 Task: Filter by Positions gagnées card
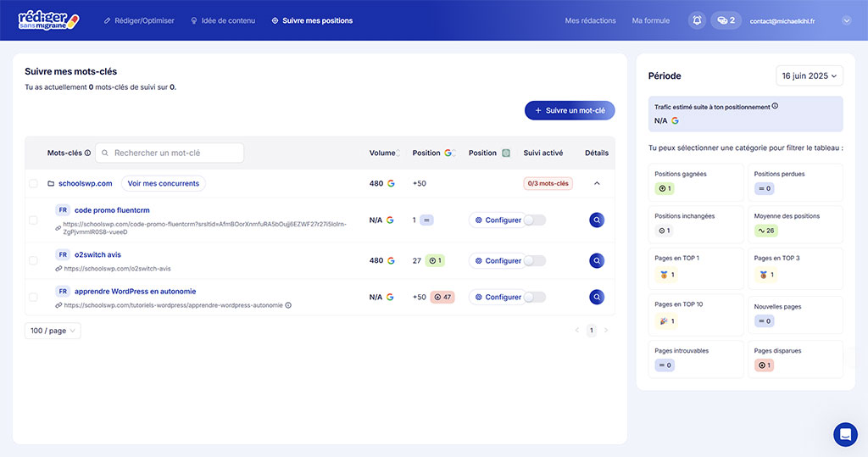[x=696, y=182]
